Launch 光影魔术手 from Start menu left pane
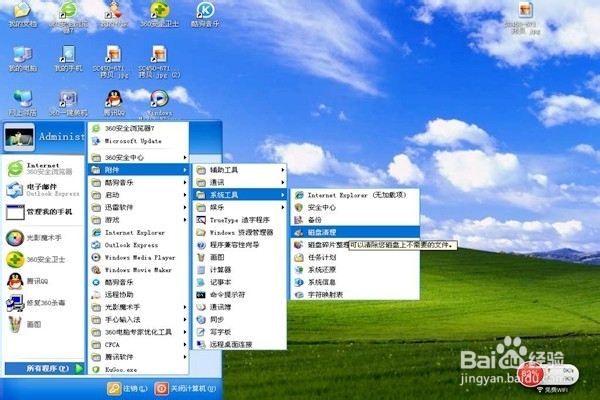This screenshot has width=600, height=400. click(44, 238)
